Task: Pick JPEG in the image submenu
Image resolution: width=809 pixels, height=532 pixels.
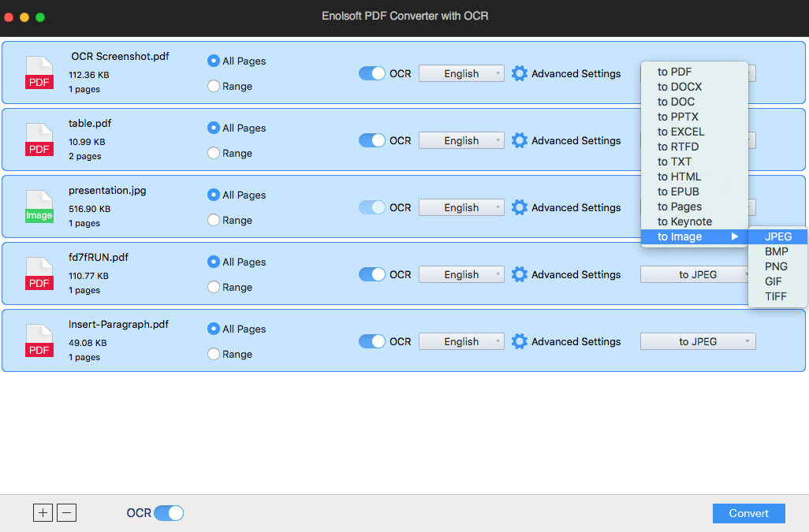Action: click(778, 236)
